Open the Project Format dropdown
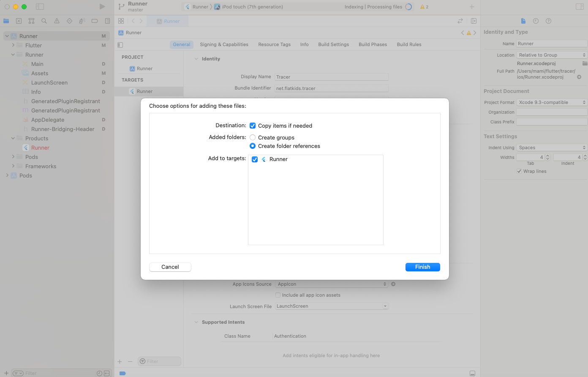 pyautogui.click(x=552, y=102)
